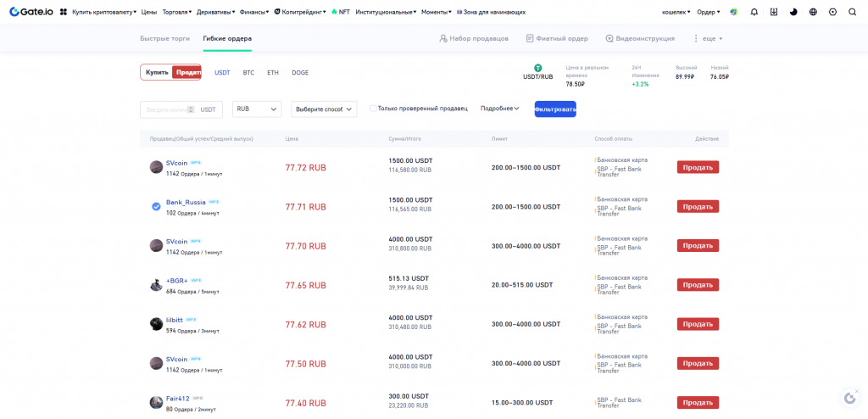The height and width of the screenshot is (419, 868).
Task: Click the app download icon in header
Action: 773,12
